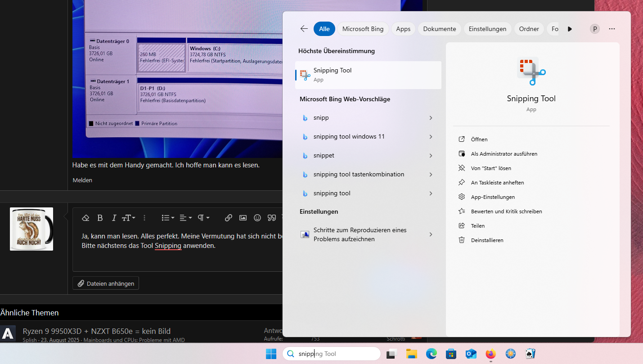Image resolution: width=643 pixels, height=364 pixels.
Task: Click the quote icon in editor toolbar
Action: [271, 218]
